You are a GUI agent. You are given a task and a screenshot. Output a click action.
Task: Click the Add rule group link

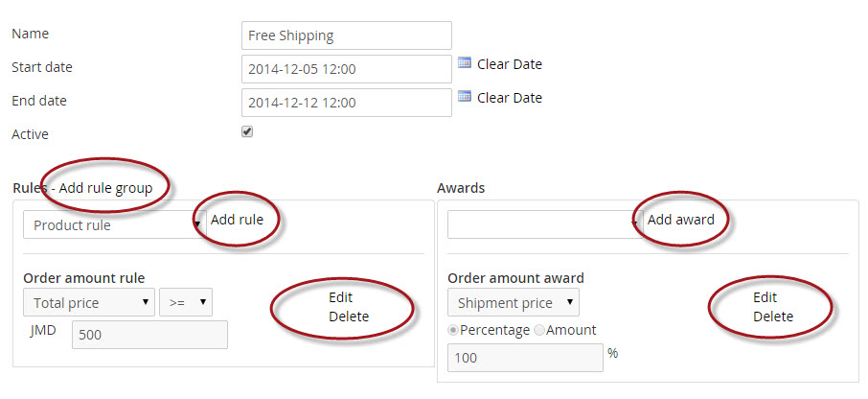tap(105, 188)
